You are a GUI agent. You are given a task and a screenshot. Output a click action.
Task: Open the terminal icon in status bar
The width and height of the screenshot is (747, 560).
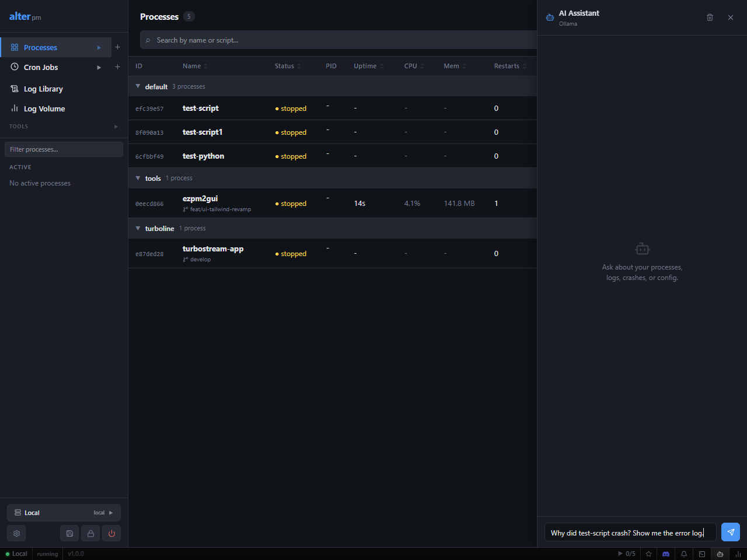702,554
